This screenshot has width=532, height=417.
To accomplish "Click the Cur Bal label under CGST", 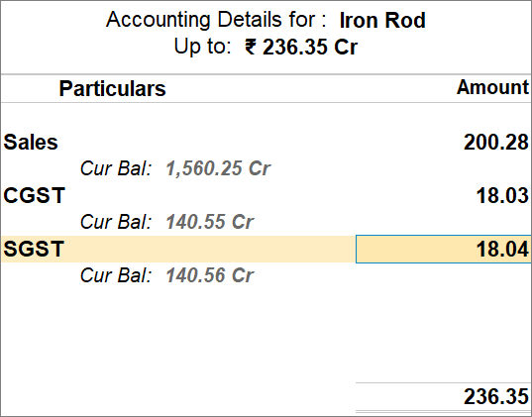I will (x=116, y=222).
